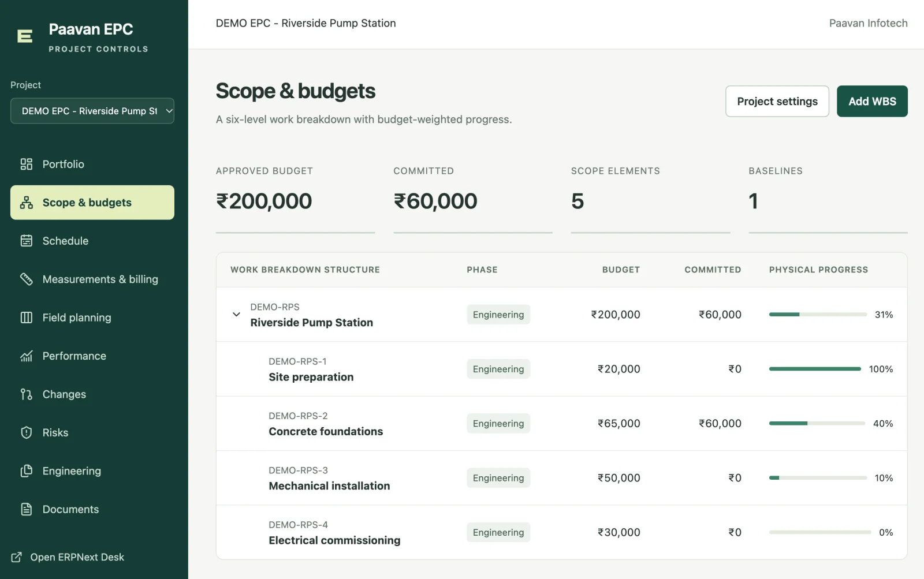Click the Changes branch icon
Screen dimensions: 924x579
[27, 394]
